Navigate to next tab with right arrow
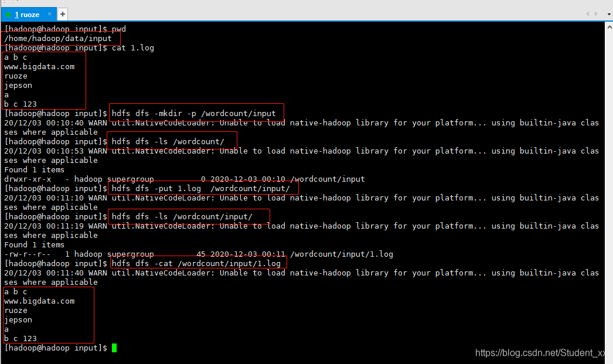This screenshot has width=613, height=364. pos(596,13)
